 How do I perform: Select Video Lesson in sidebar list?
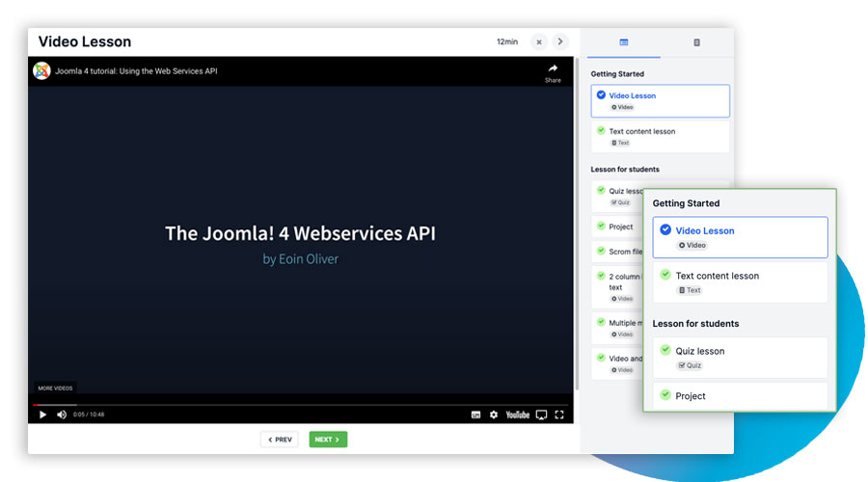[660, 100]
